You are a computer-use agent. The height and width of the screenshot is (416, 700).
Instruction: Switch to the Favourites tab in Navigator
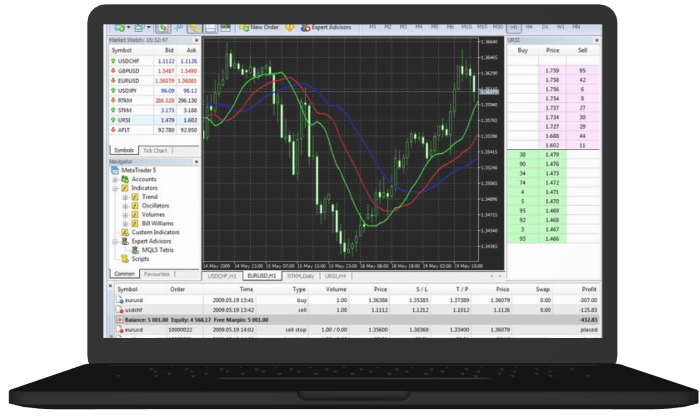157,274
